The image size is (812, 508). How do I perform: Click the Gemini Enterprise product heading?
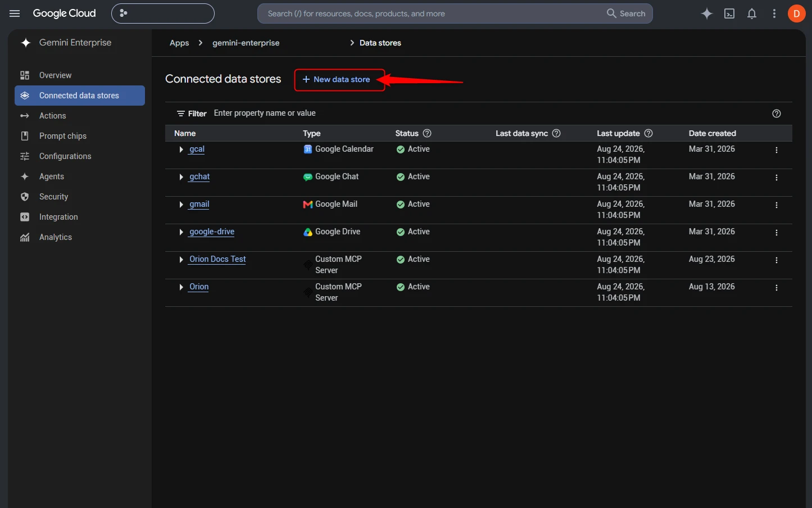tap(75, 43)
